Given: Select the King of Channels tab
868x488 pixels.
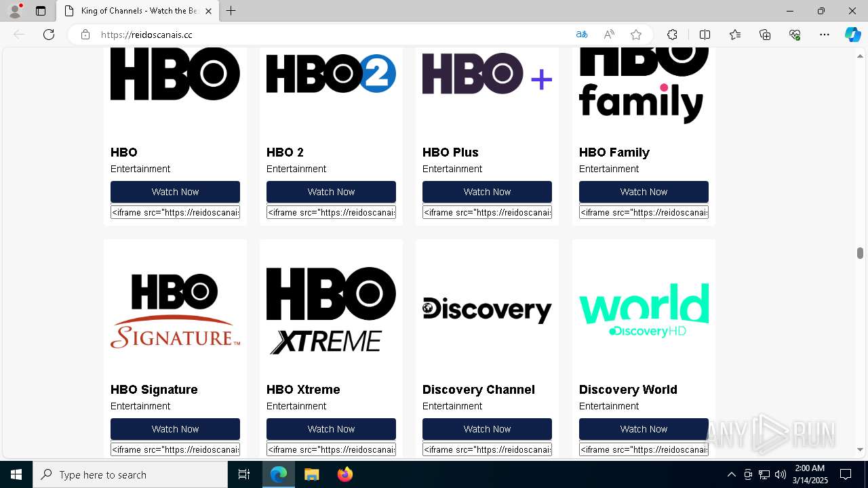Looking at the screenshot, I should (x=138, y=11).
